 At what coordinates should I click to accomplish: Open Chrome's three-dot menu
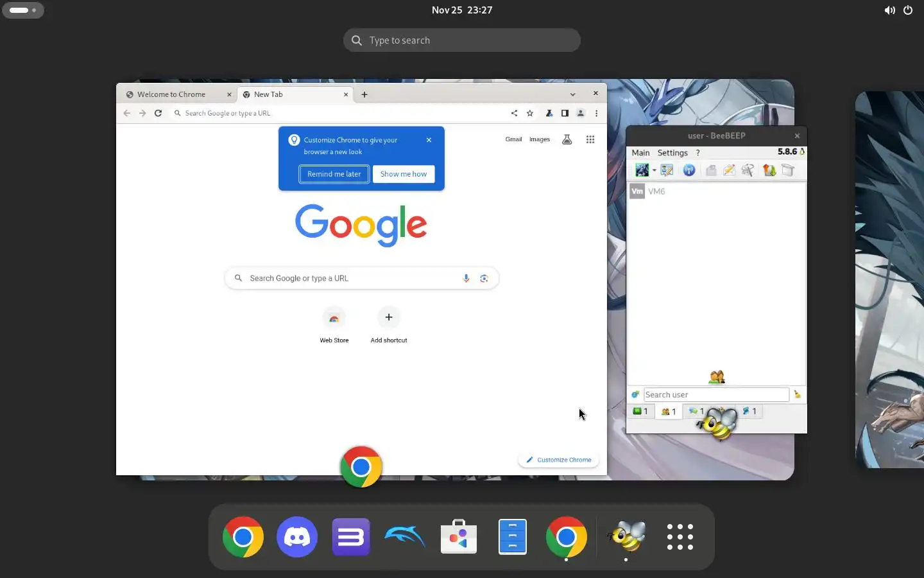click(x=596, y=113)
